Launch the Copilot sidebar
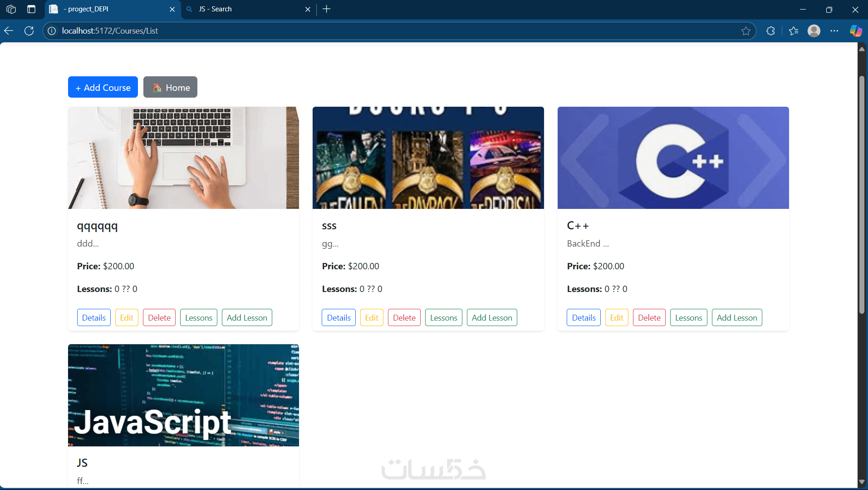This screenshot has width=868, height=490. pos(856,31)
